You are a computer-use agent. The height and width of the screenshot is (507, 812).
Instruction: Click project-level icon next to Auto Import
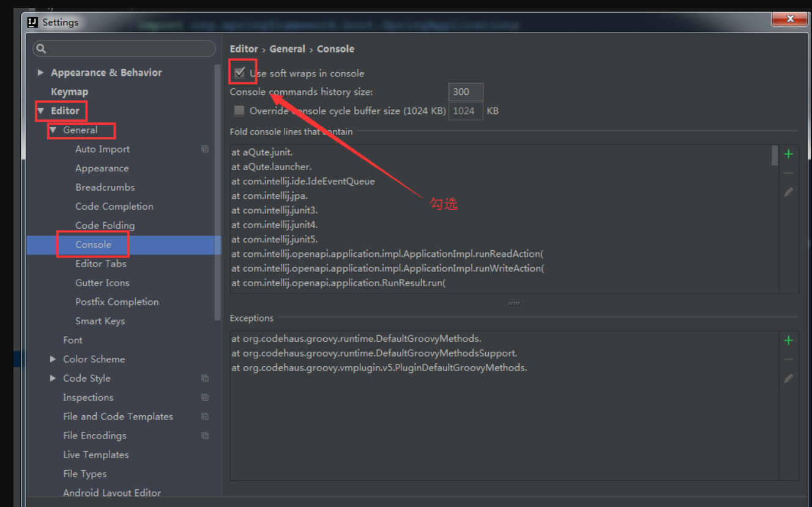(x=205, y=149)
